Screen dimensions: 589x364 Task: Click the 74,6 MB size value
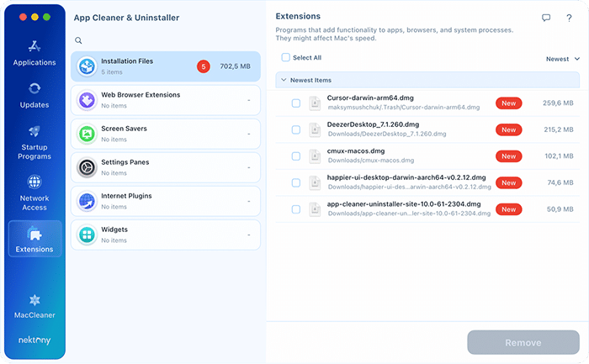coord(560,182)
